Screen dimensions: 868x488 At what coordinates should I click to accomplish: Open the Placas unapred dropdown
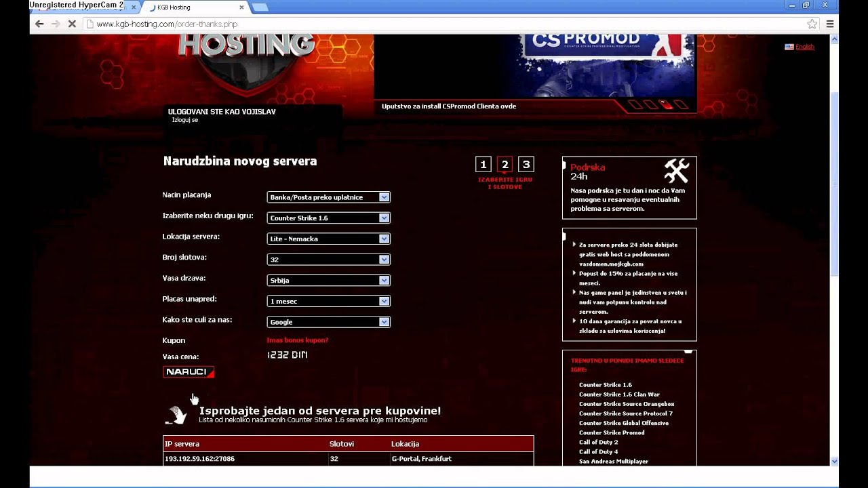[x=328, y=301]
